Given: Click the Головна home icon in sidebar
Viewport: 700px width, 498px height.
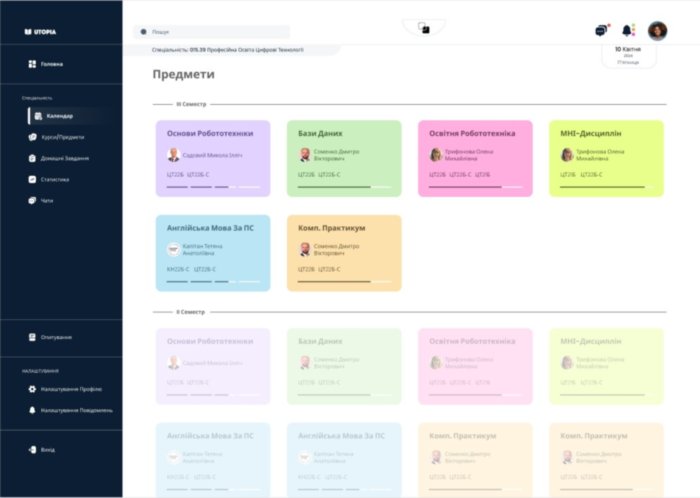Looking at the screenshot, I should click(32, 64).
